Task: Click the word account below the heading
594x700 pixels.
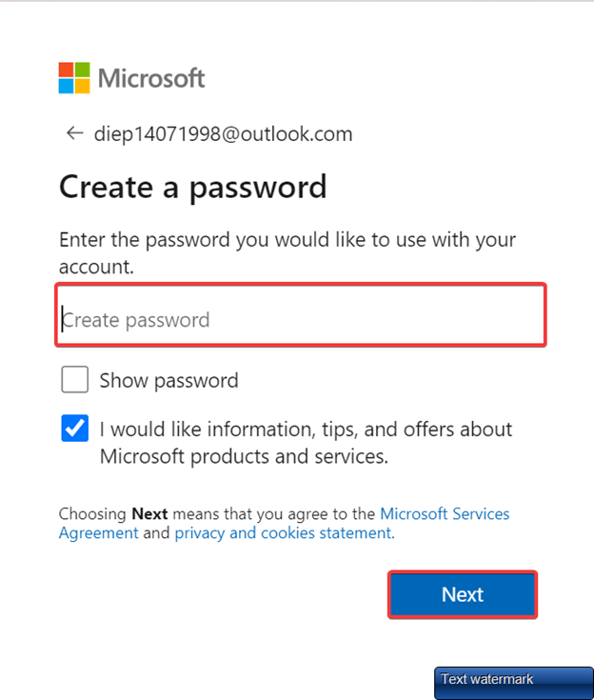Action: [x=96, y=268]
